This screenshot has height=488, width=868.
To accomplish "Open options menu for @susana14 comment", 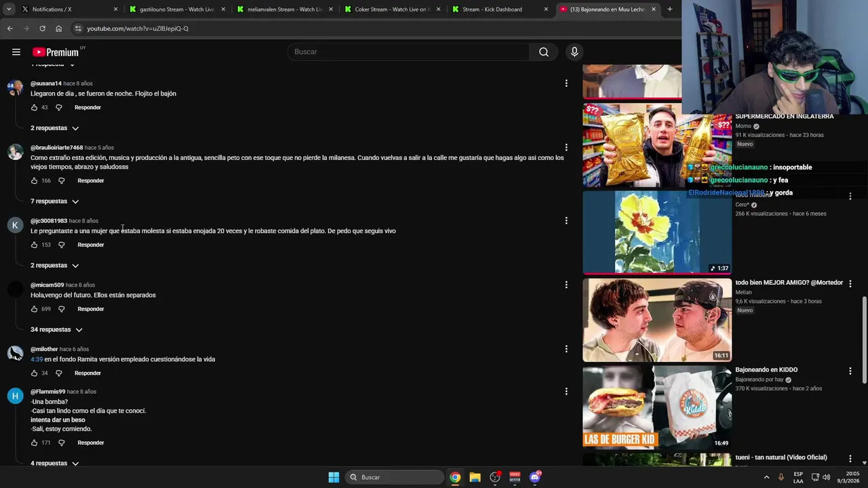I will click(x=566, y=83).
